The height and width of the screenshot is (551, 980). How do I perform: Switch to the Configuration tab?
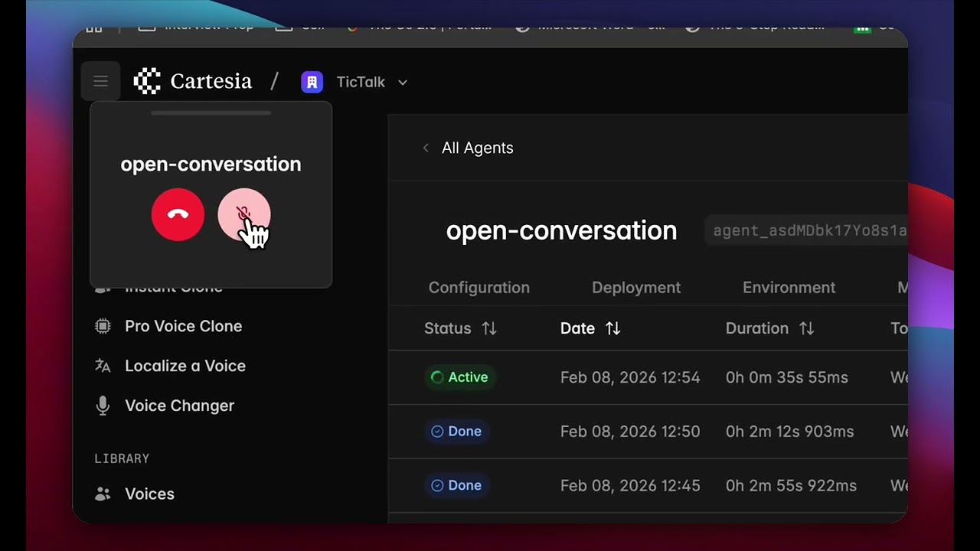coord(479,288)
